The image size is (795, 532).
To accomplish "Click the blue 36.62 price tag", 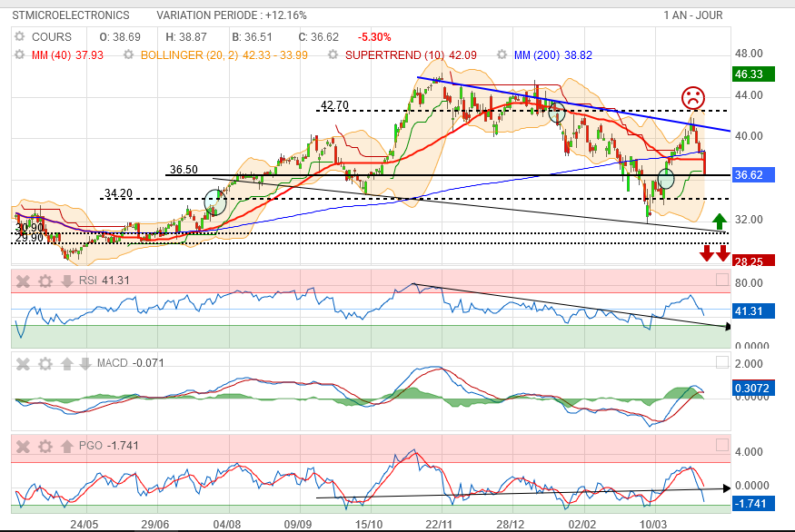I will 753,175.
